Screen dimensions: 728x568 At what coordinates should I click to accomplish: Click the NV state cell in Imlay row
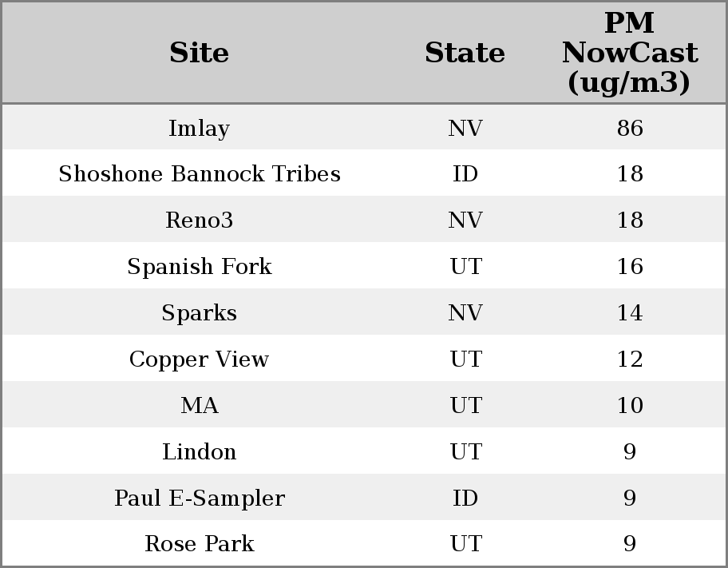point(465,128)
